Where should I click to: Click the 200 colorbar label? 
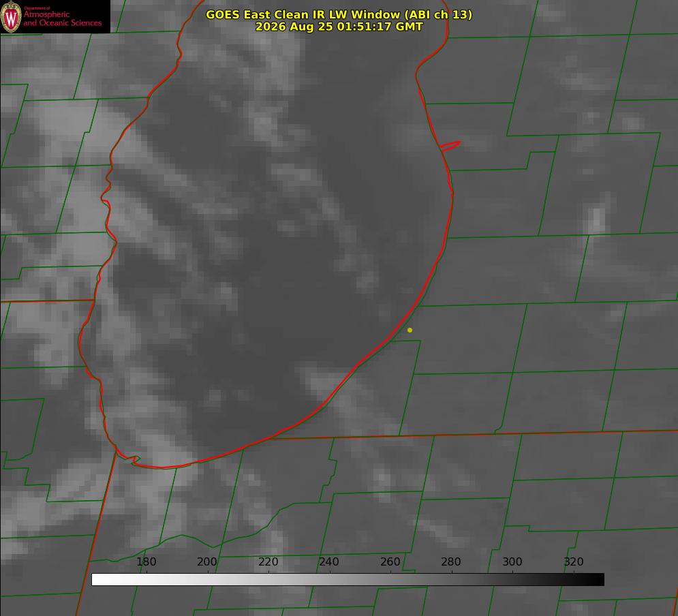[206, 561]
